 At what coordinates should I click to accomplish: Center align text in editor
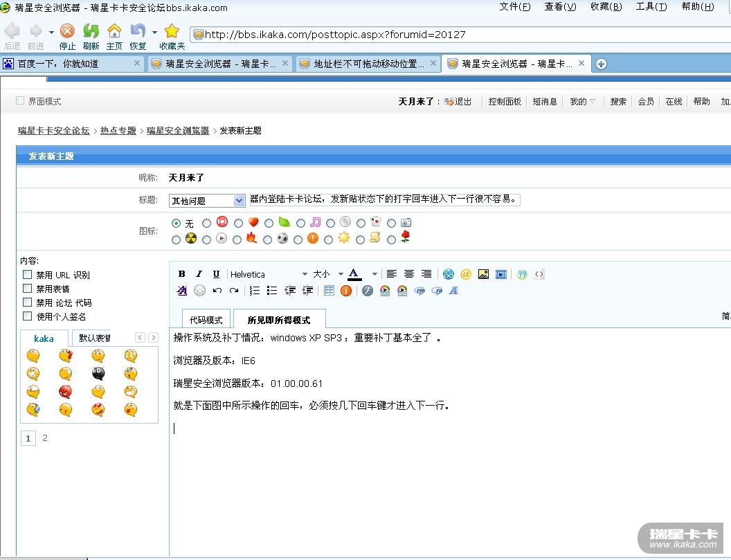tap(409, 274)
